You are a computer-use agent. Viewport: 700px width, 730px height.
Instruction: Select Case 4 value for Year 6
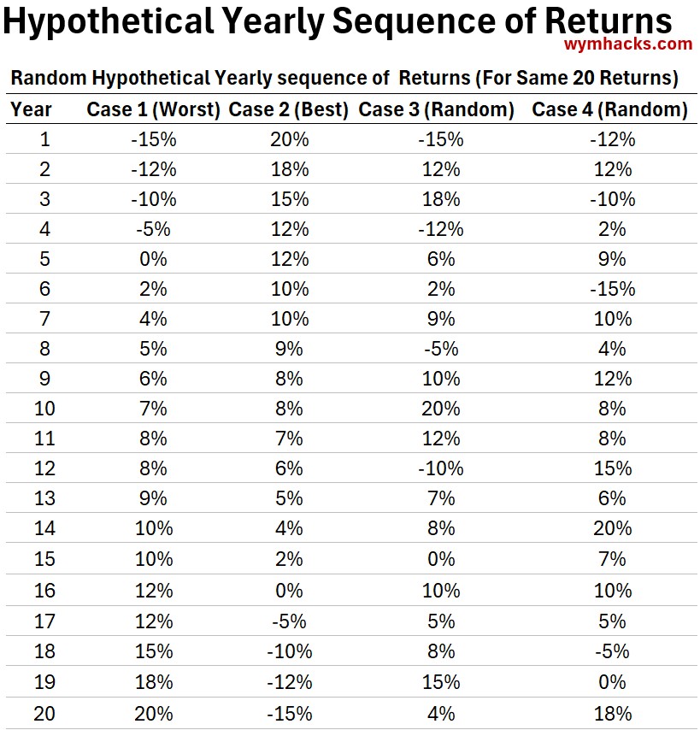click(612, 289)
